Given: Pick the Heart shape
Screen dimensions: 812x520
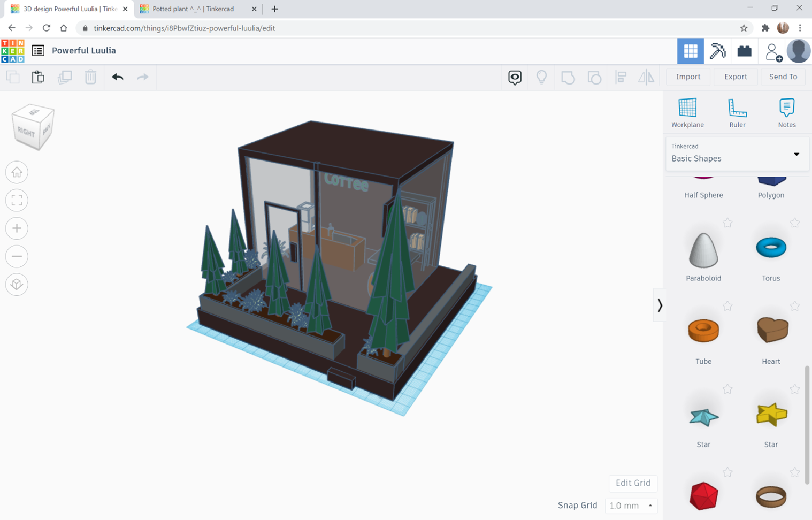Looking at the screenshot, I should point(772,329).
